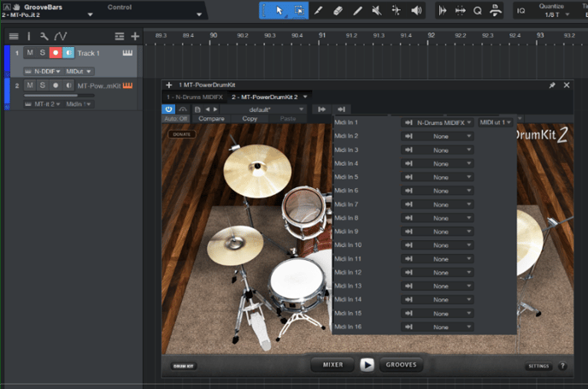Select the Paint pencil tool
The height and width of the screenshot is (389, 588).
[357, 10]
